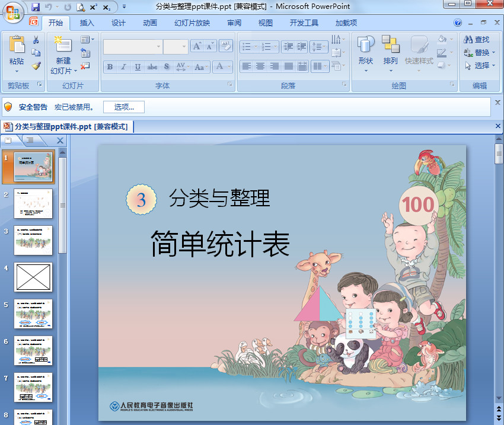Click the Undo arrow in quick access toolbar

pyautogui.click(x=49, y=7)
